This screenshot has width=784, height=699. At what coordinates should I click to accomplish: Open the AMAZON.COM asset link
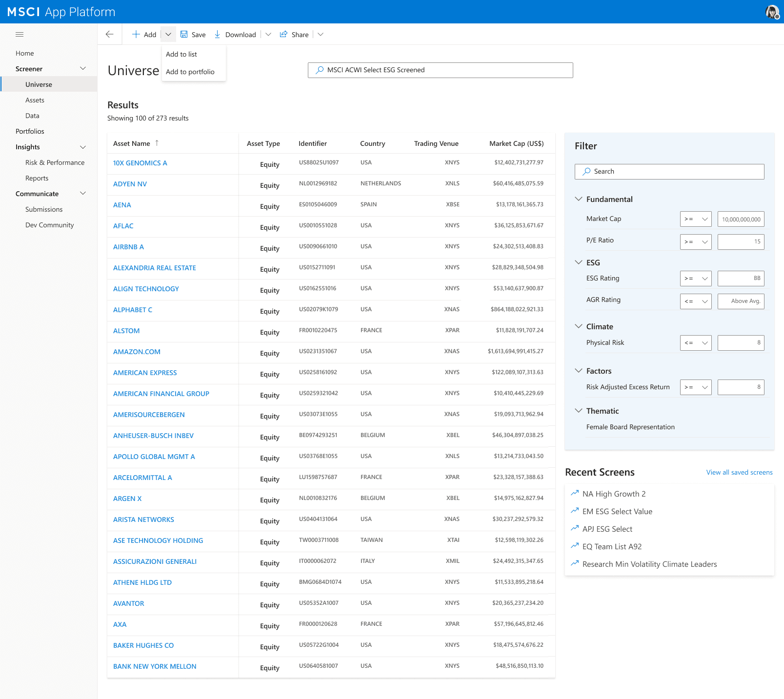[137, 352]
